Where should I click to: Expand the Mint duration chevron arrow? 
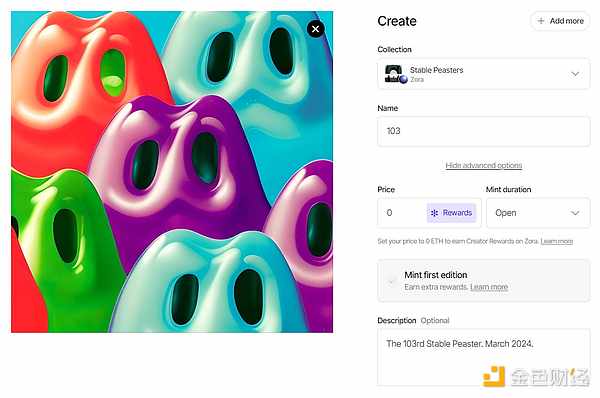point(575,213)
